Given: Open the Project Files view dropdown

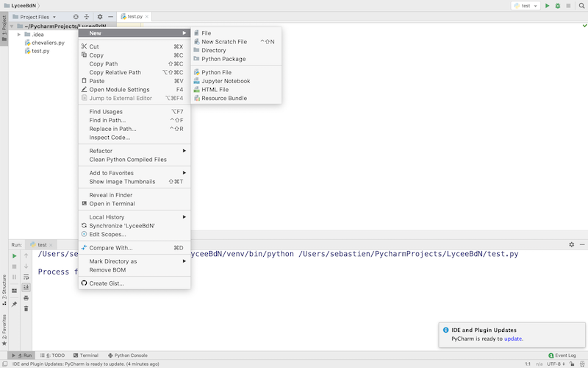Looking at the screenshot, I should [x=34, y=17].
